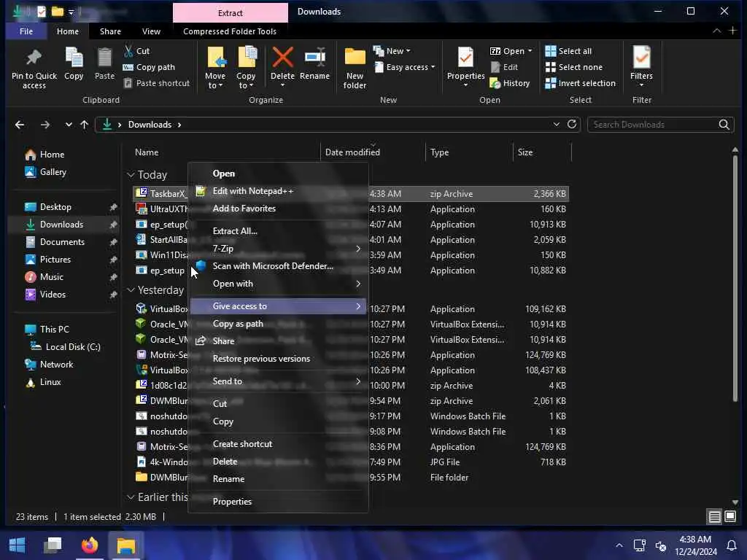The width and height of the screenshot is (747, 560).
Task: Click the Refresh button in address bar
Action: 572,124
